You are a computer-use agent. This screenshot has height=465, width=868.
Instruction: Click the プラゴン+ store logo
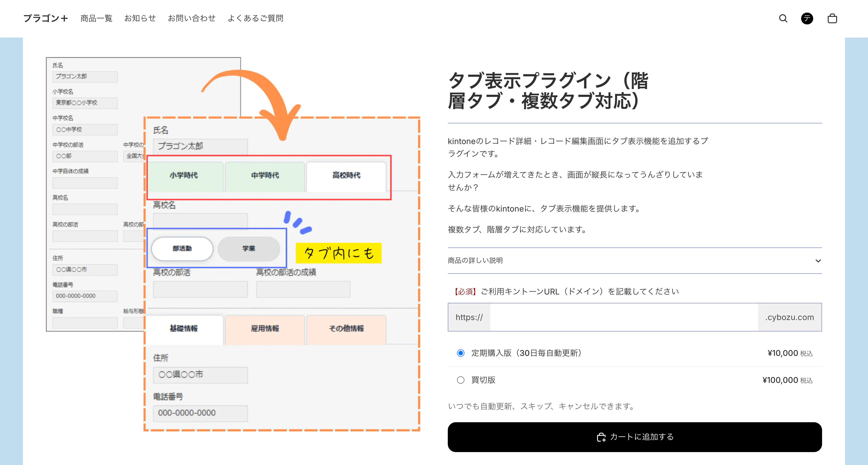pos(45,18)
